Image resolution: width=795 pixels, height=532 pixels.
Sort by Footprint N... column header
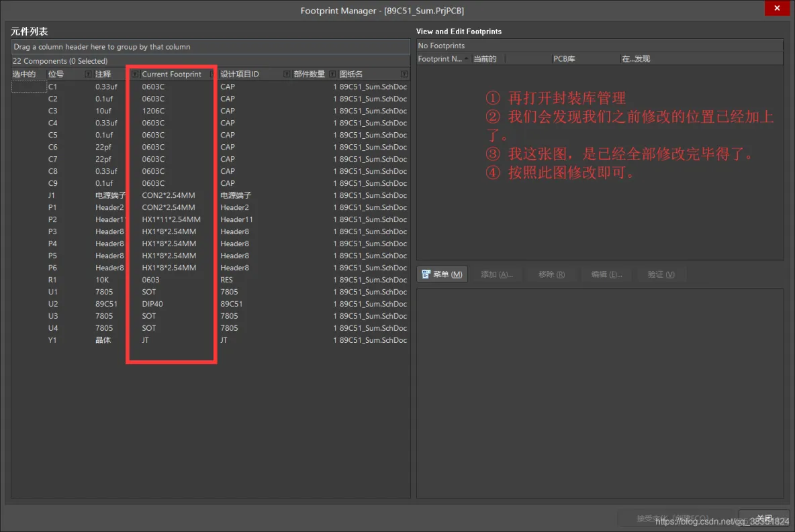click(x=440, y=59)
